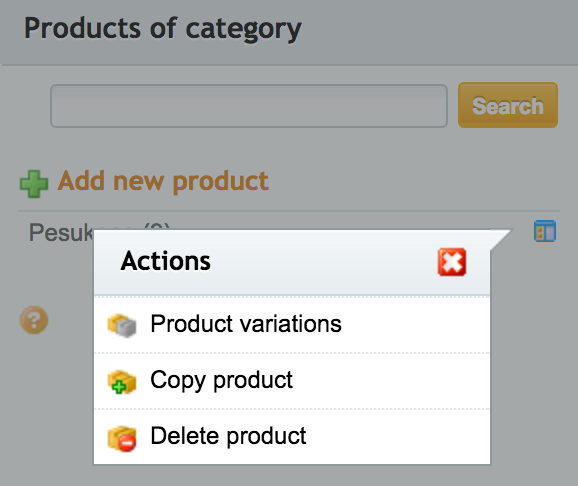The height and width of the screenshot is (486, 578).
Task: Select Delete product from Actions menu
Action: [228, 436]
